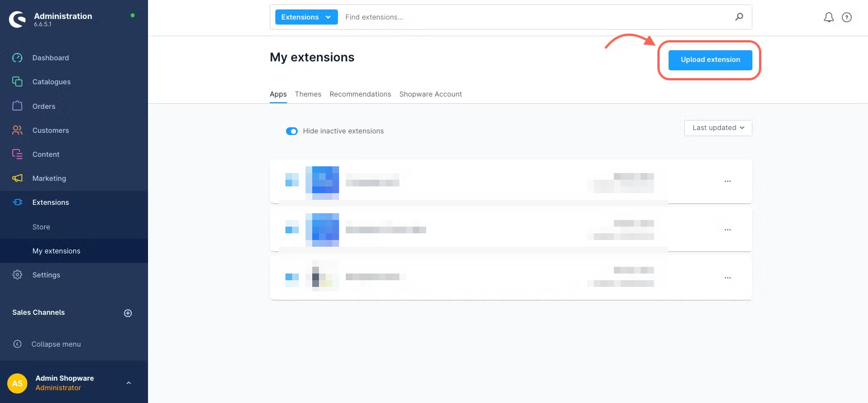Add a sales channel with the plus icon

click(x=128, y=313)
